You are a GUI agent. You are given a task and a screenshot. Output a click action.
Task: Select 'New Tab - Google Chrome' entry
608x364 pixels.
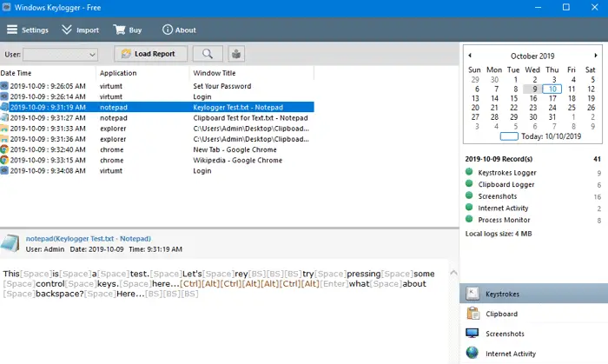pyautogui.click(x=235, y=149)
